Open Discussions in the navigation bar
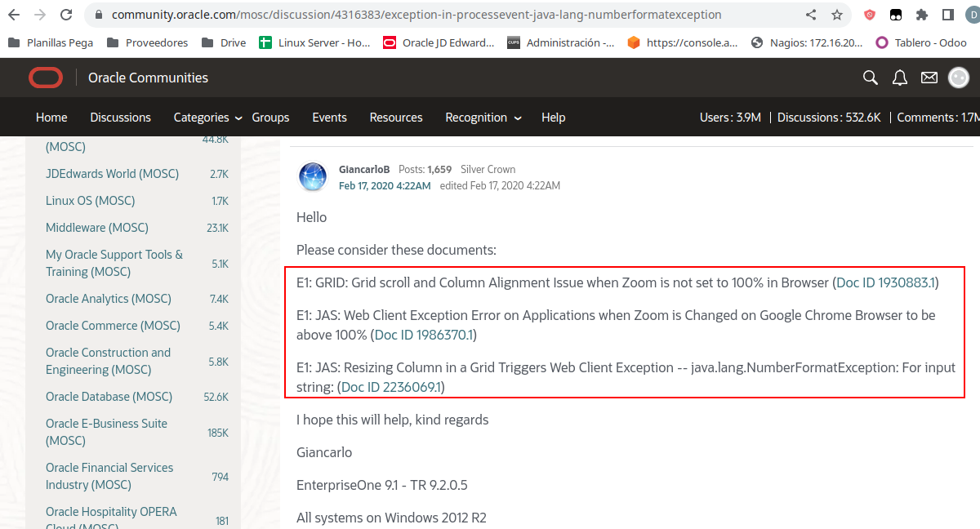 pos(121,118)
